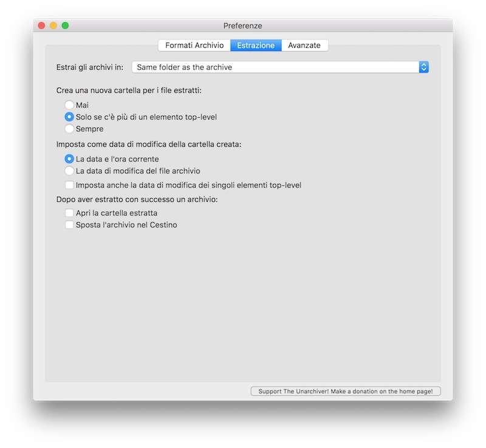Check Apri la cartella estratta
This screenshot has height=448, width=486.
(x=70, y=213)
